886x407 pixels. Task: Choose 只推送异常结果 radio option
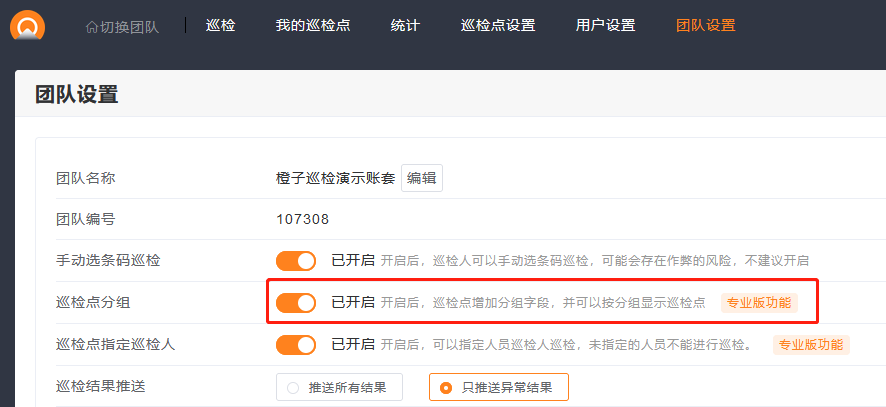click(x=498, y=387)
